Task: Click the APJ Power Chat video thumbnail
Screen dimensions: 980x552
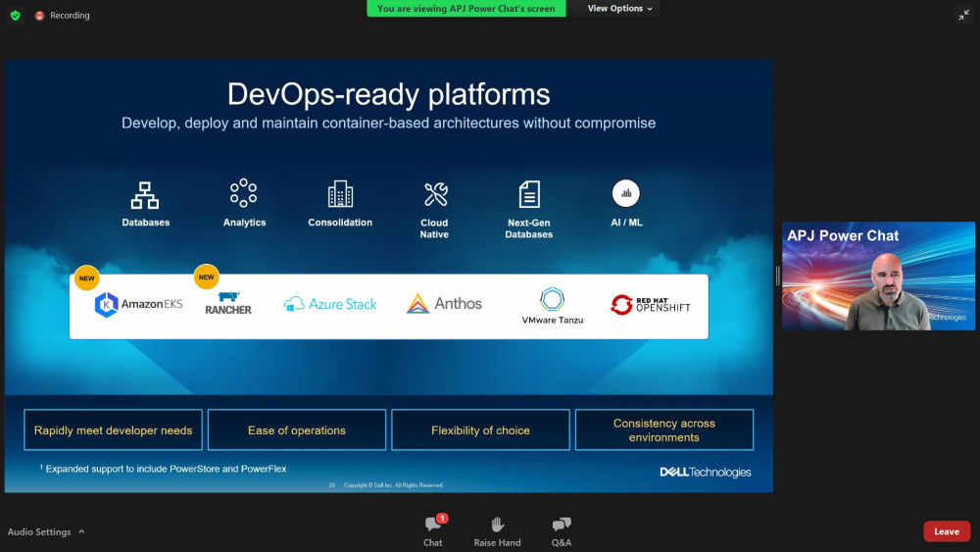Action: (x=878, y=276)
